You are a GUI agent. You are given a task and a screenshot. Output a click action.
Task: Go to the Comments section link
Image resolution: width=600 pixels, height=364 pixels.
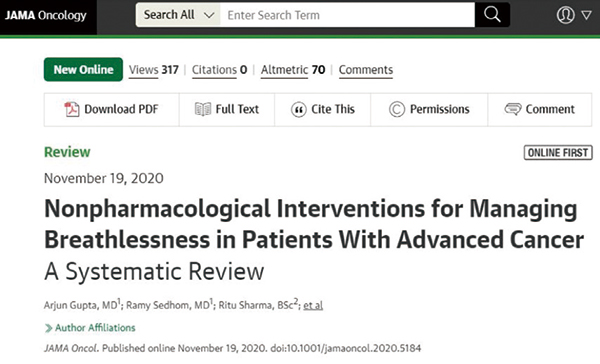(x=366, y=70)
